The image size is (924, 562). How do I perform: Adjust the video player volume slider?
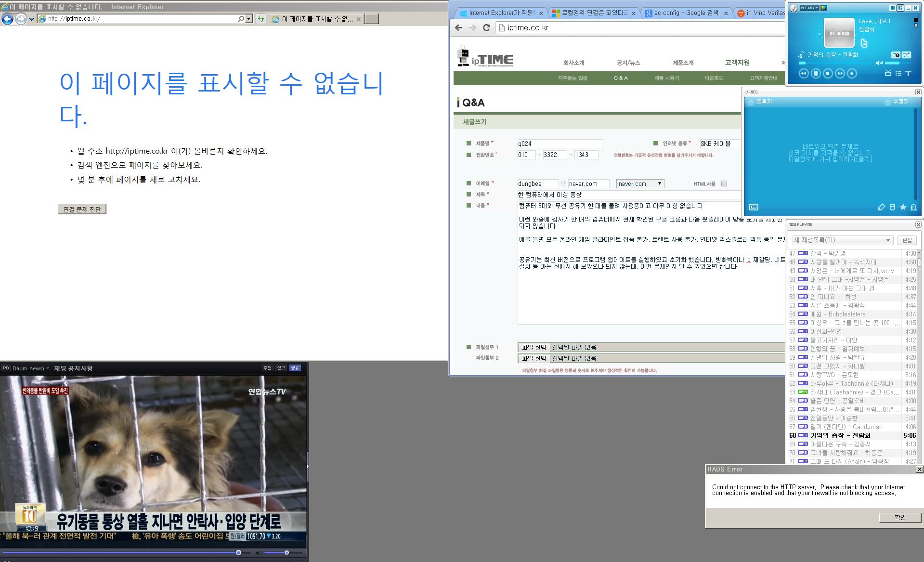pos(286,553)
